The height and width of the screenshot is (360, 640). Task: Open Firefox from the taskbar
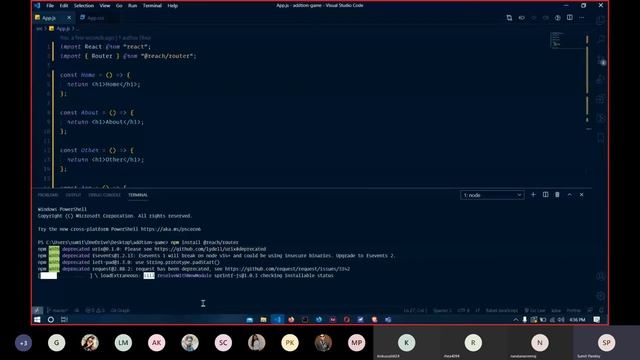[x=291, y=320]
